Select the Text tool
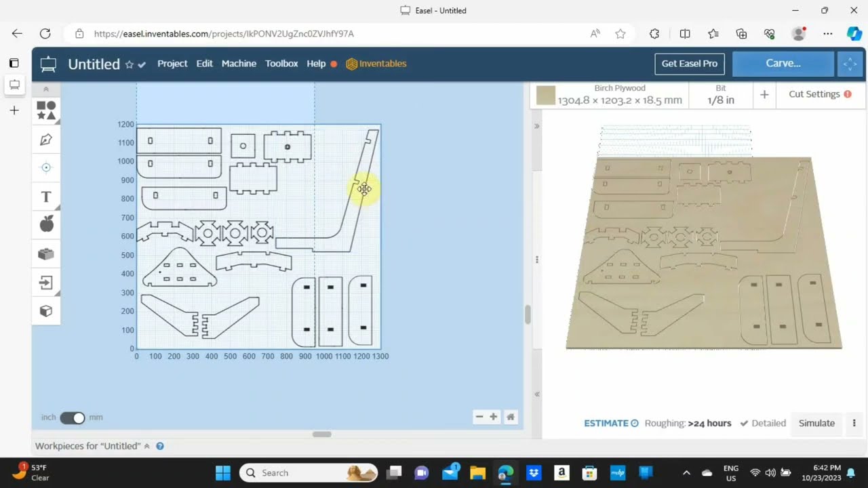Screen dimensions: 868x488 point(46,197)
